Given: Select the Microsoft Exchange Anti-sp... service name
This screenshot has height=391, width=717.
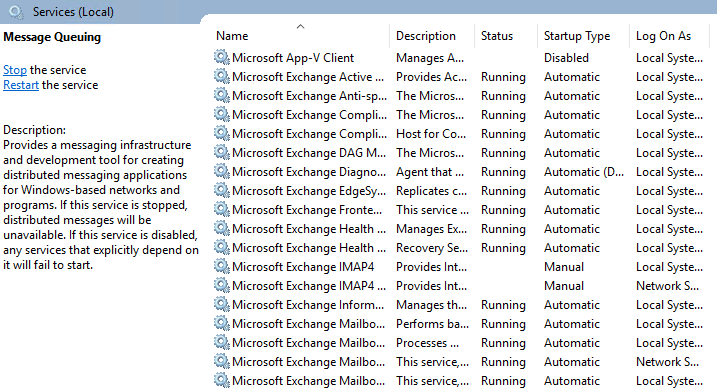Looking at the screenshot, I should click(x=309, y=96).
